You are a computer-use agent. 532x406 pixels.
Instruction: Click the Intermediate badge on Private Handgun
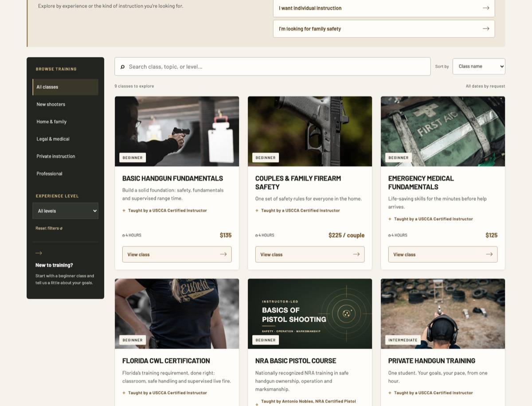click(x=403, y=340)
